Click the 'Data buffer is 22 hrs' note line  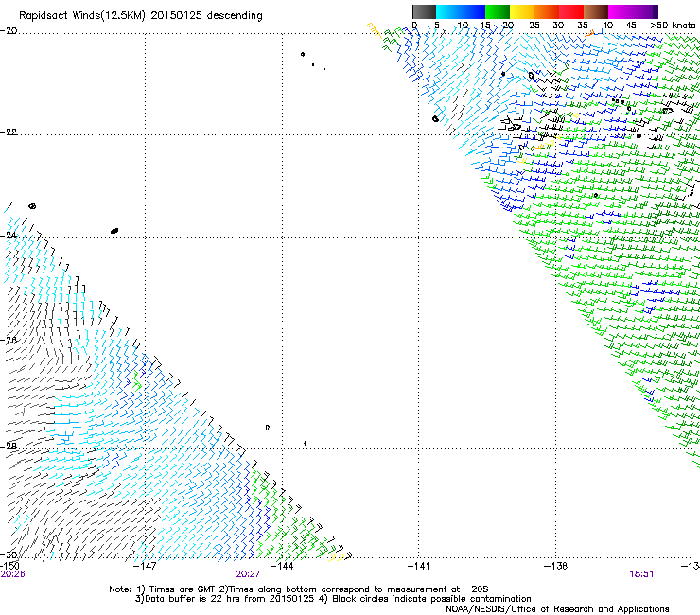pos(333,599)
